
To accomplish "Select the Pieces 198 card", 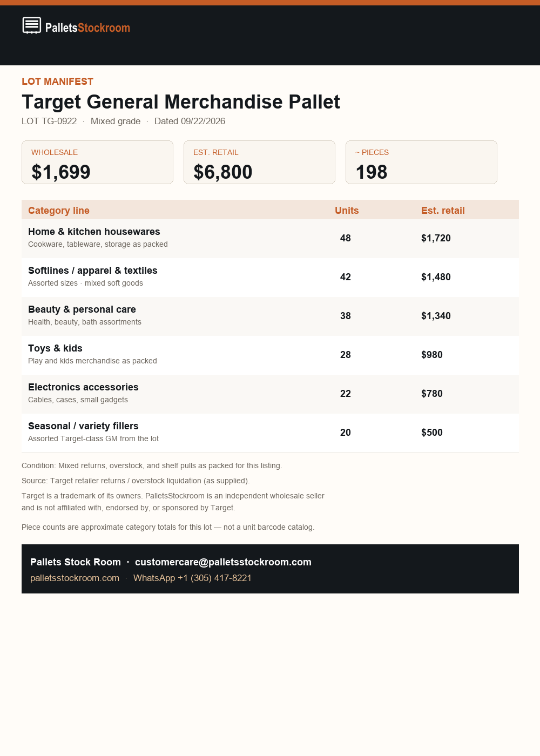I will 421,162.
